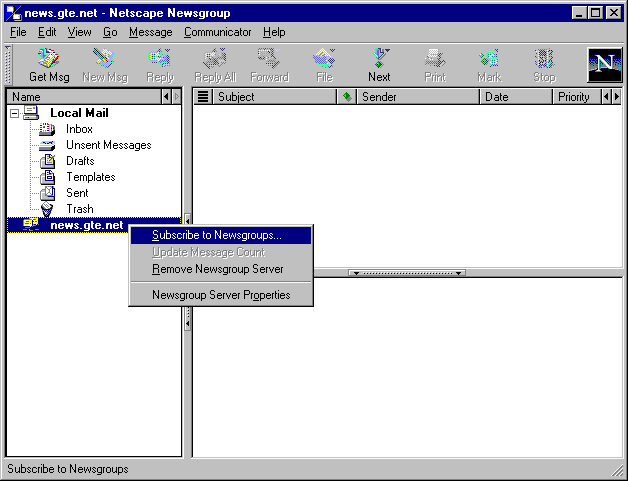Open the Trash folder
The height and width of the screenshot is (481, 628).
click(x=79, y=209)
